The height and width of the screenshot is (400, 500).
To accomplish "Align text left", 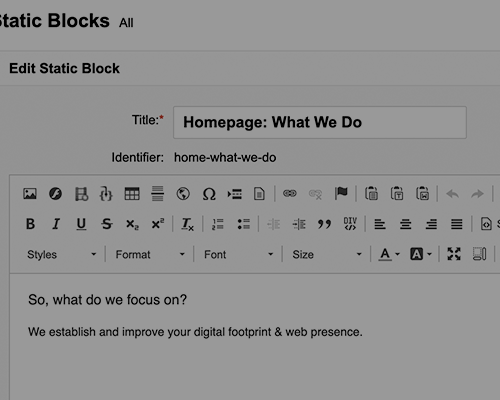I will [380, 224].
